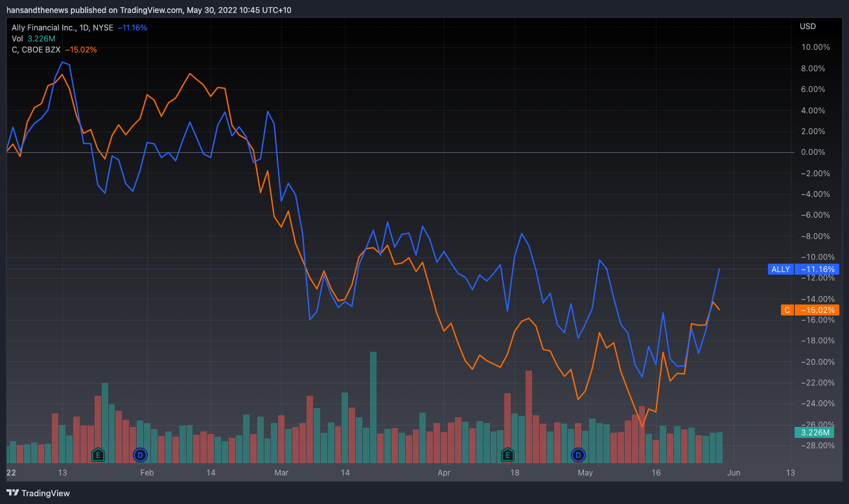Click the tallest green volume bar in March
Viewport: 849px width, 504px height.
click(373, 408)
